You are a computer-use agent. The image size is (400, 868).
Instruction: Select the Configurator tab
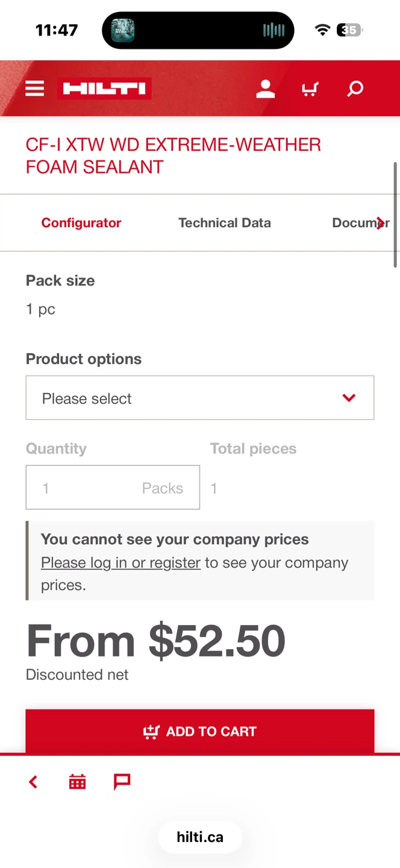tap(81, 223)
